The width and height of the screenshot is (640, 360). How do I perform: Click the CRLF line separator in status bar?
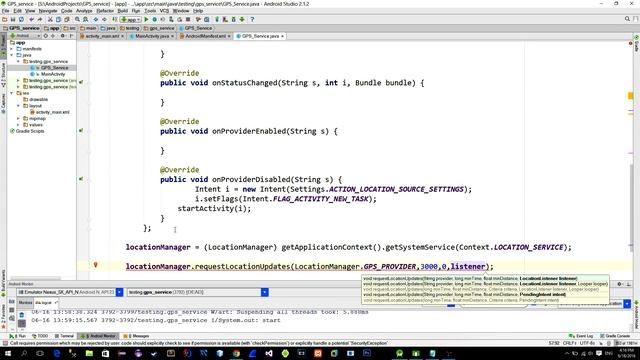pyautogui.click(x=569, y=343)
